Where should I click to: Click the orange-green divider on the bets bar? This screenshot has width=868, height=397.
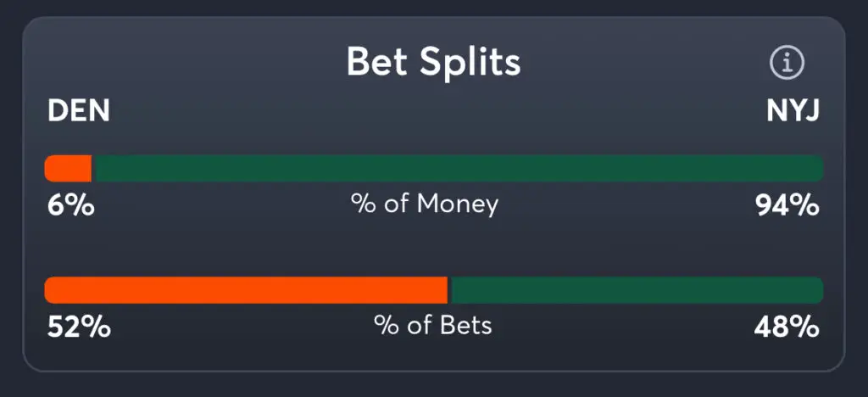[448, 290]
